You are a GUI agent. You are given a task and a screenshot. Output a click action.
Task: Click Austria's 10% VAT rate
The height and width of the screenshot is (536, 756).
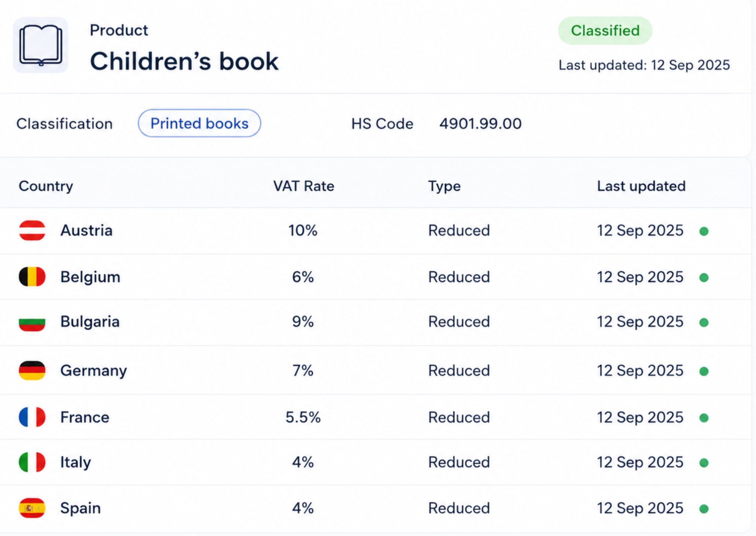[x=303, y=231]
